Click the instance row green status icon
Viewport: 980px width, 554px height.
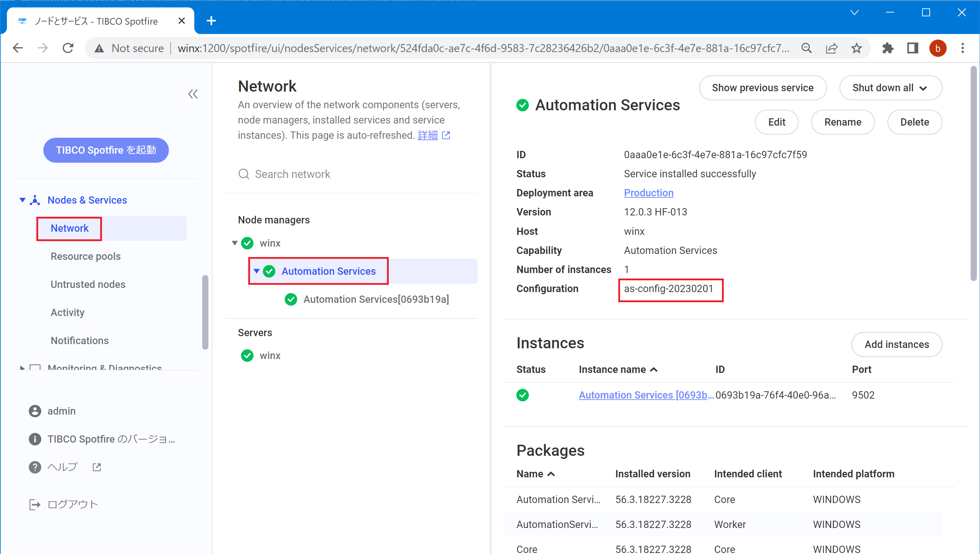[x=522, y=395]
